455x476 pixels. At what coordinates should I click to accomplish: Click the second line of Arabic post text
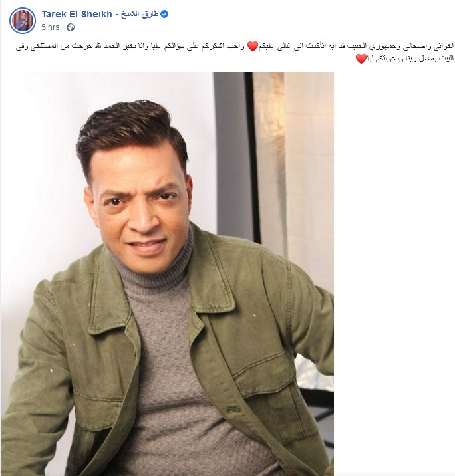(404, 59)
